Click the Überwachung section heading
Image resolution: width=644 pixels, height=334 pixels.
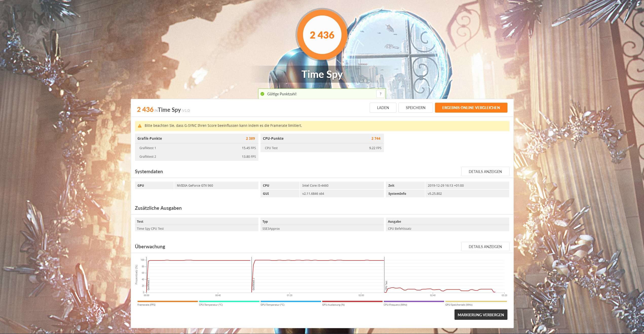150,247
